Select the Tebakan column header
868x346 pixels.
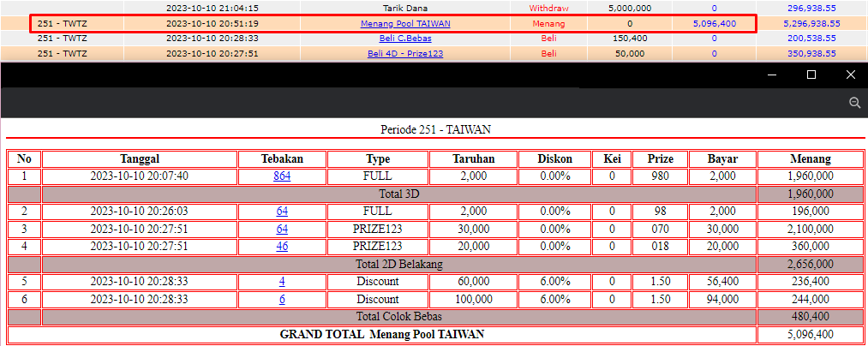pos(282,159)
